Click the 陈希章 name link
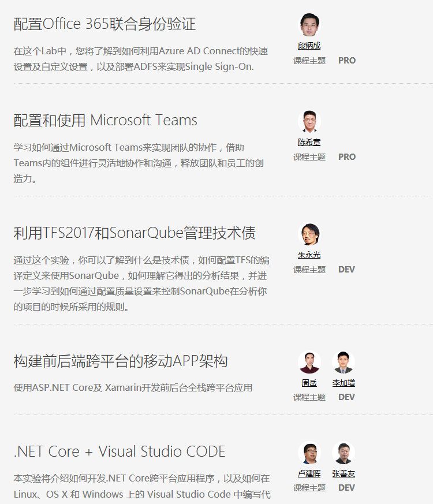Image resolution: width=433 pixels, height=504 pixels. pos(309,142)
